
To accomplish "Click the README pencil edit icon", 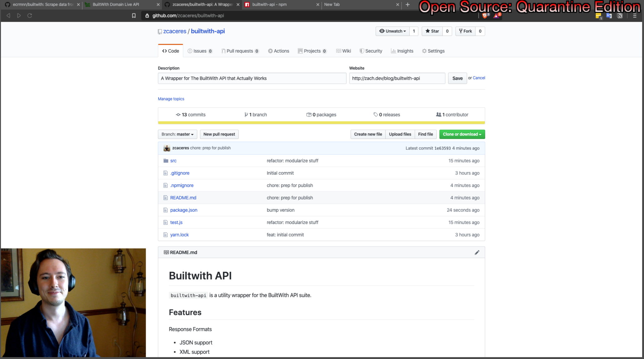I will tap(477, 252).
